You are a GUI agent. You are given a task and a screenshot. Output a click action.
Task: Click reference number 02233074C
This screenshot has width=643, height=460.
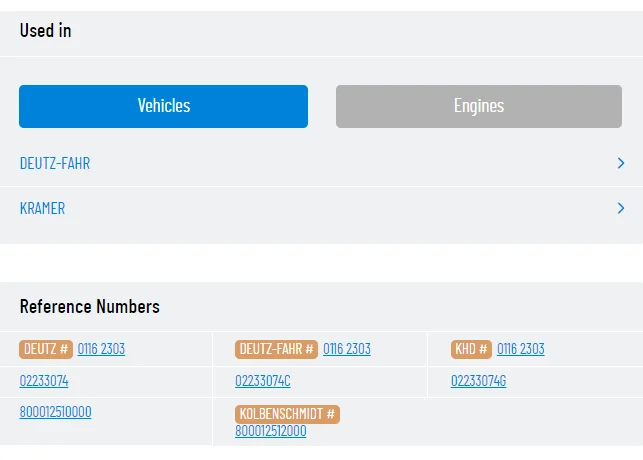pyautogui.click(x=263, y=381)
